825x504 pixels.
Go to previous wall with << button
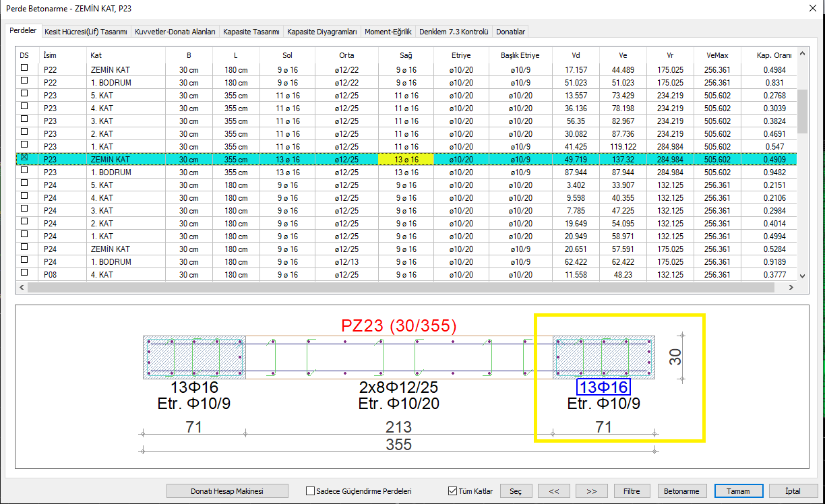click(554, 491)
